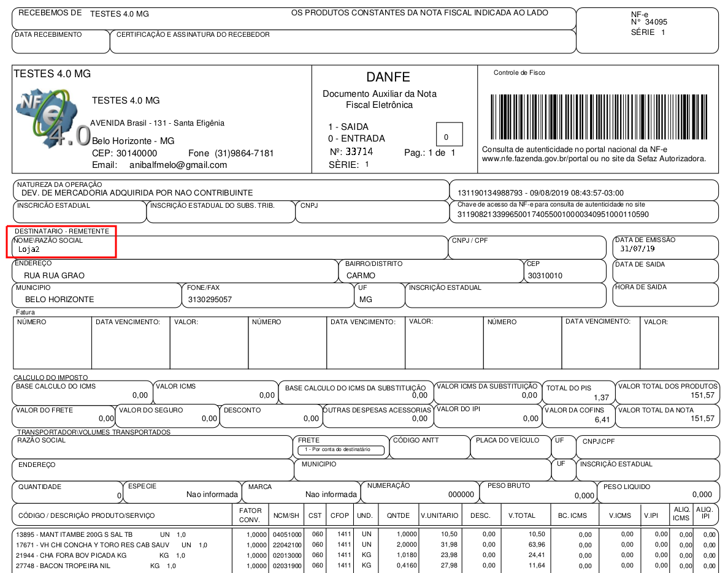The width and height of the screenshot is (728, 573).
Task: Click the quantity 0,4160
Action: pos(407,566)
